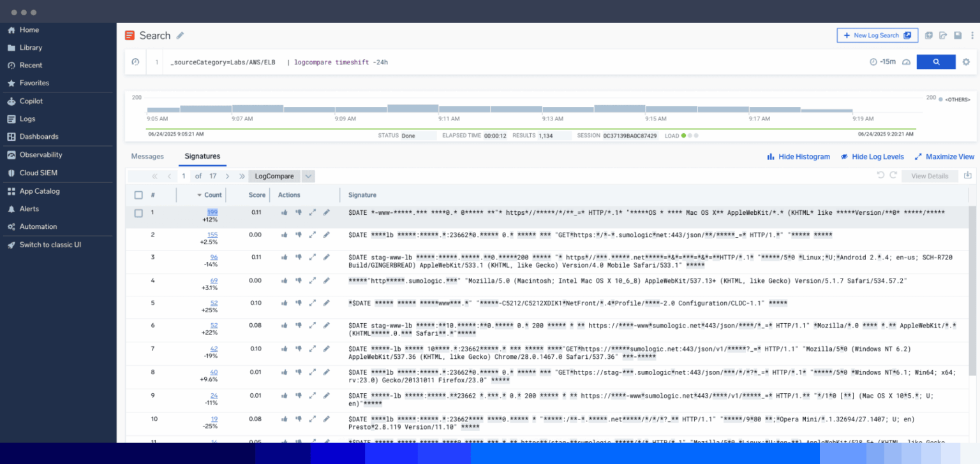Toggle Maximize View
The height and width of the screenshot is (464, 980).
tap(944, 157)
